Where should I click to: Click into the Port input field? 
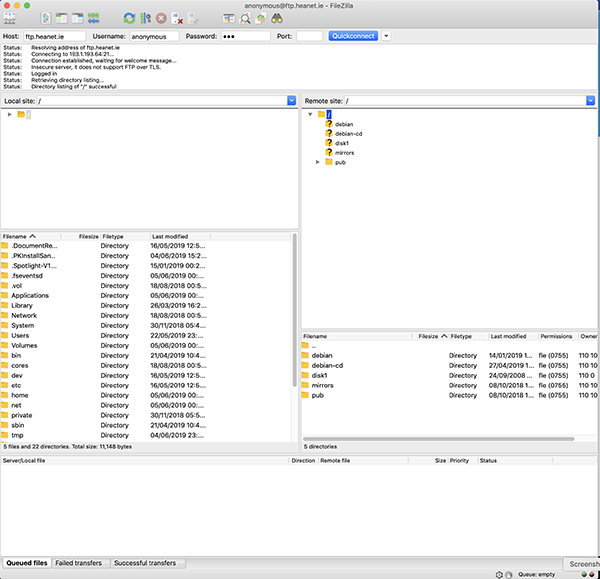point(309,36)
